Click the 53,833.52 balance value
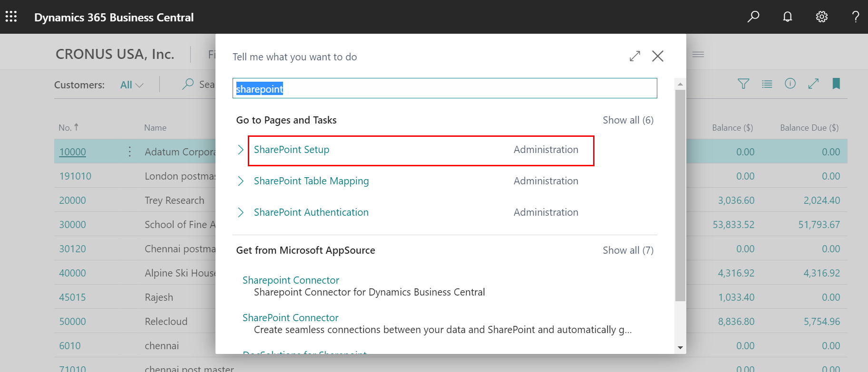The width and height of the screenshot is (868, 372). [733, 225]
